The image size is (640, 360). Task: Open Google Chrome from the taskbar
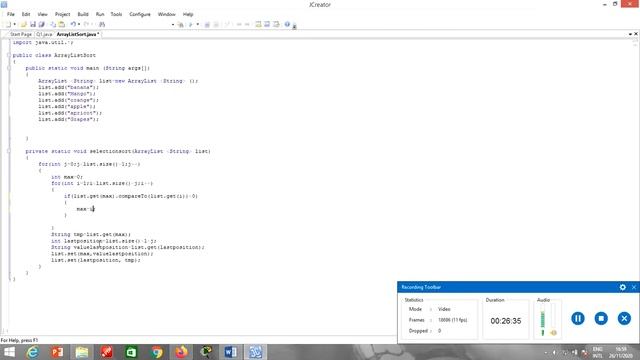click(157, 352)
